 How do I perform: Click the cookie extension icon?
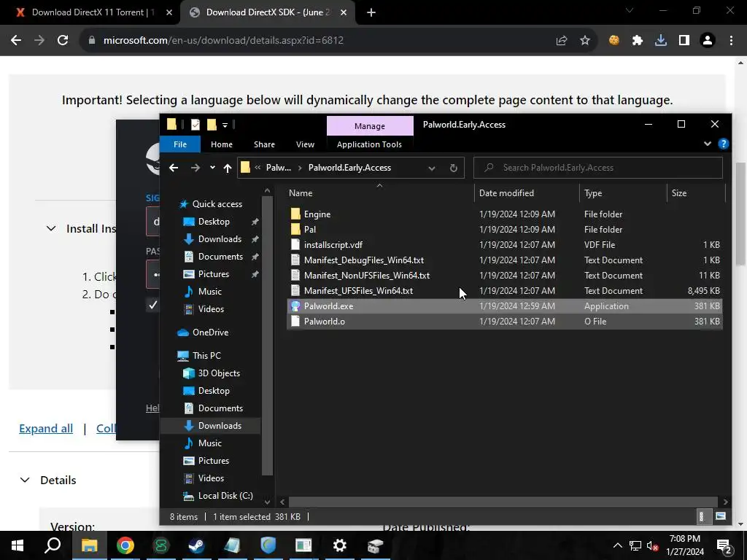pyautogui.click(x=614, y=41)
